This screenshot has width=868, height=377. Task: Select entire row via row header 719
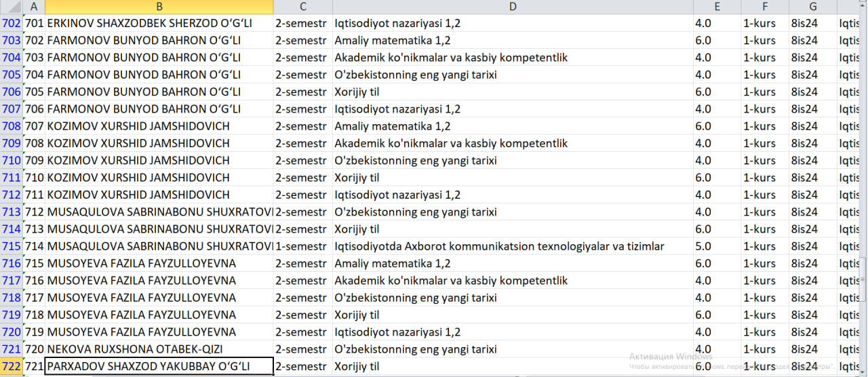coord(12,315)
